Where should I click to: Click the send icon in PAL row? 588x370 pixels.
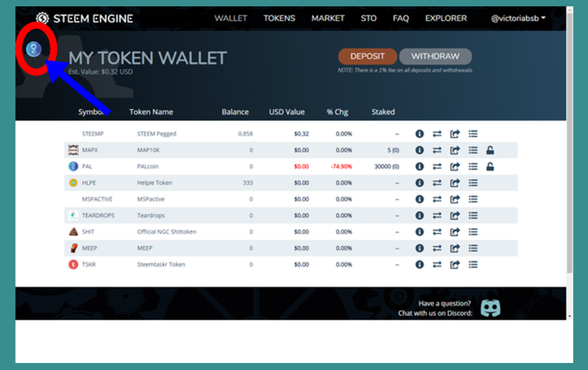tap(455, 167)
